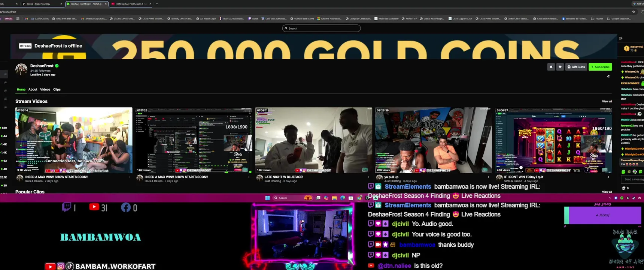This screenshot has width=644, height=270.
Task: Click the chat Send a message field
Action: coord(633,179)
